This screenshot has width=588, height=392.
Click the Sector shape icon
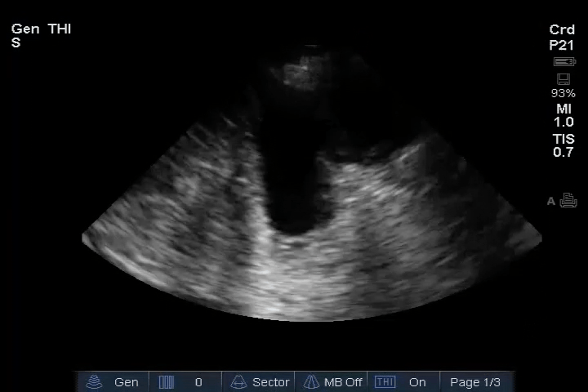coord(239,382)
